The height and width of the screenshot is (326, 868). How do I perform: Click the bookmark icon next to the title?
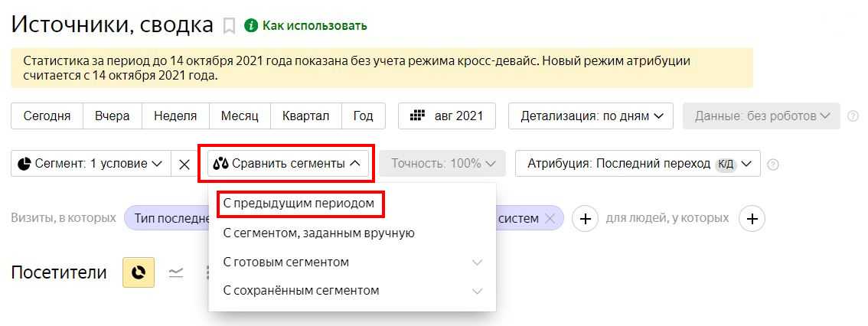(x=229, y=26)
